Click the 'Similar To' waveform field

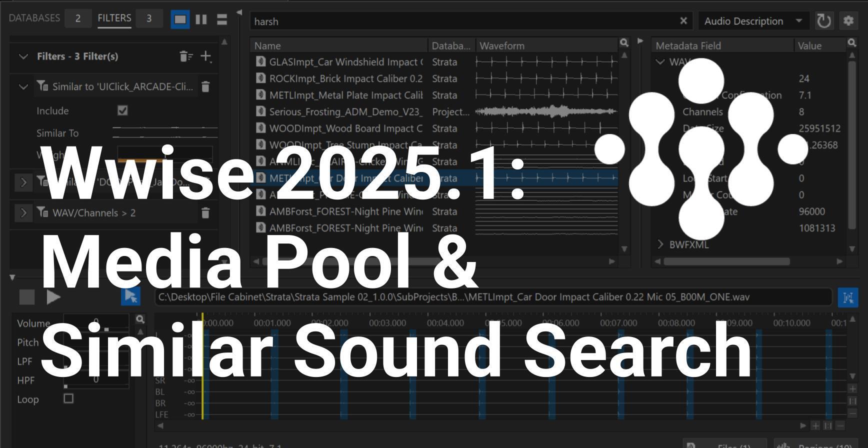coord(165,132)
